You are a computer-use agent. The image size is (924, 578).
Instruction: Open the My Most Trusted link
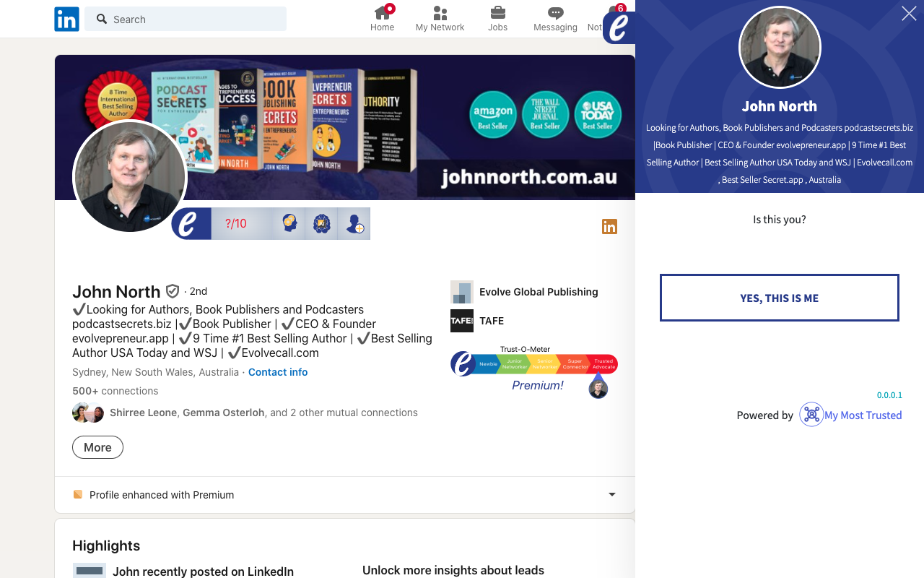pos(863,415)
